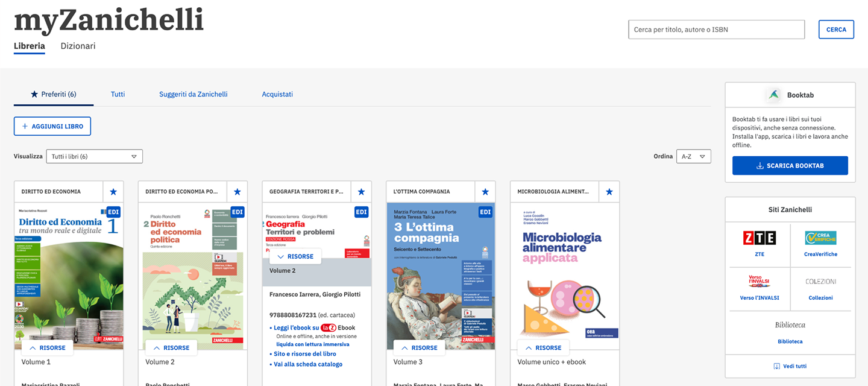Viewport: 868px width, 386px height.
Task: Go to the Acquistati tab
Action: 277,94
